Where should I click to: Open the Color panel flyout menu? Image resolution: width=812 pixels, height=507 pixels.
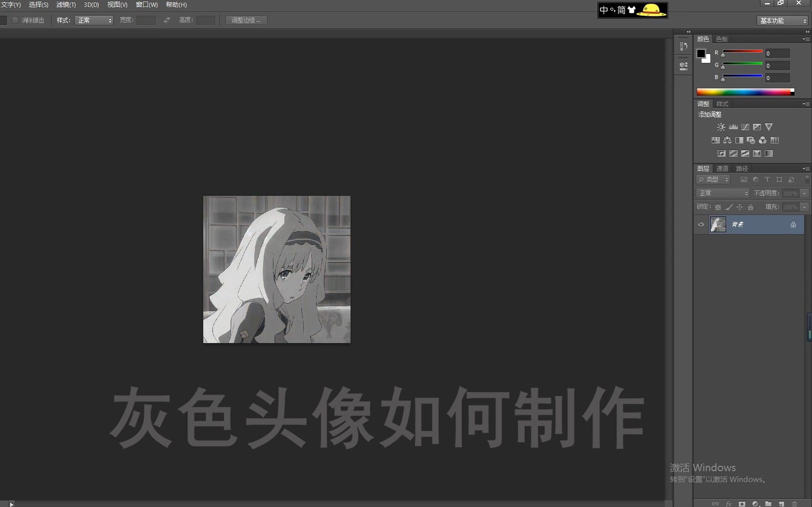tap(806, 39)
